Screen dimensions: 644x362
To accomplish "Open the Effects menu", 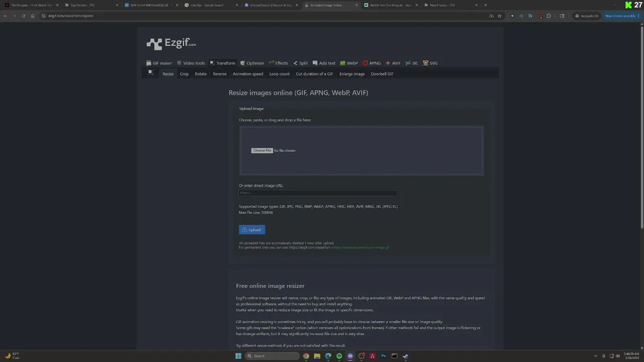I will pos(278,63).
